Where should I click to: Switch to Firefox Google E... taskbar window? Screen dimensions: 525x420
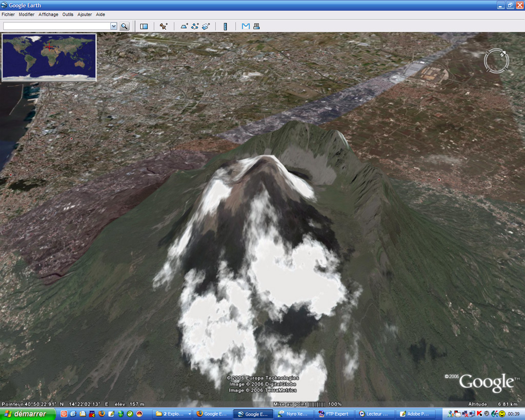212,414
